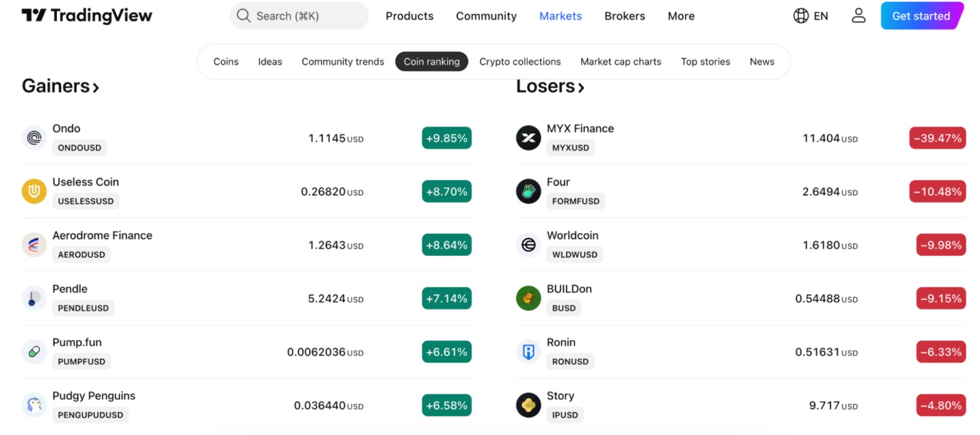Click the globe language icon
The height and width of the screenshot is (435, 980).
point(801,16)
